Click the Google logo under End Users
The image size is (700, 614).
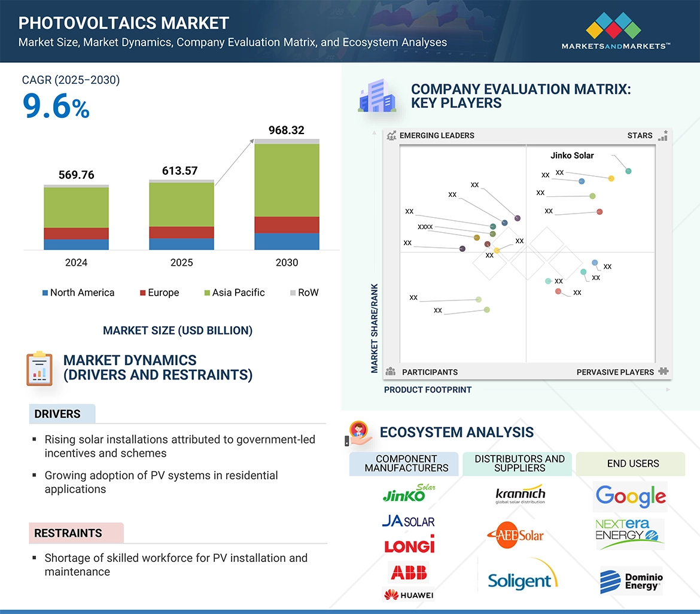[631, 496]
